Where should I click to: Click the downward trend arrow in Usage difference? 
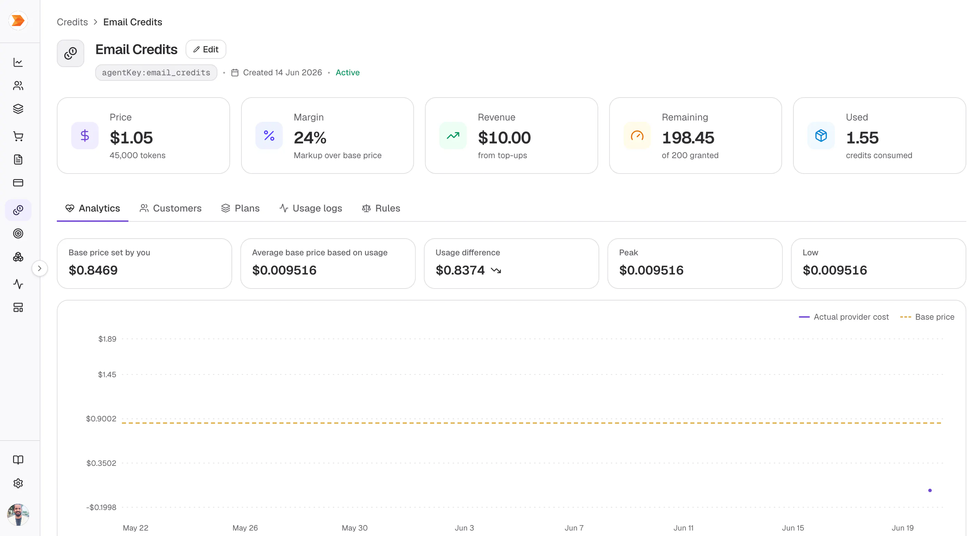pos(496,270)
